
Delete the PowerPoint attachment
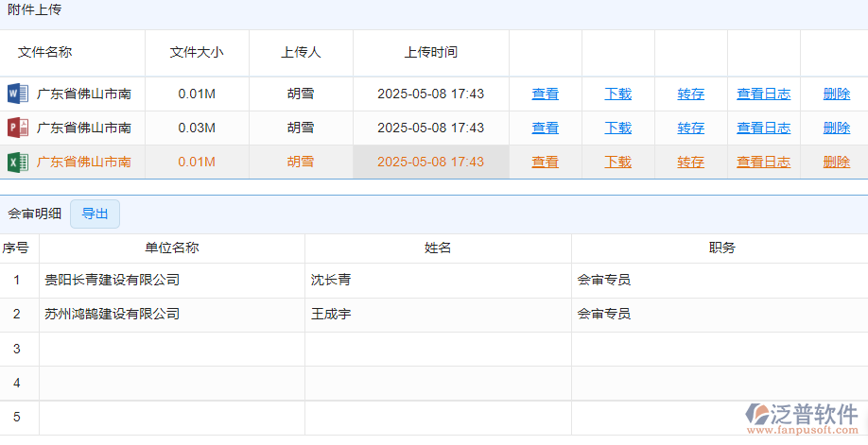click(x=836, y=128)
